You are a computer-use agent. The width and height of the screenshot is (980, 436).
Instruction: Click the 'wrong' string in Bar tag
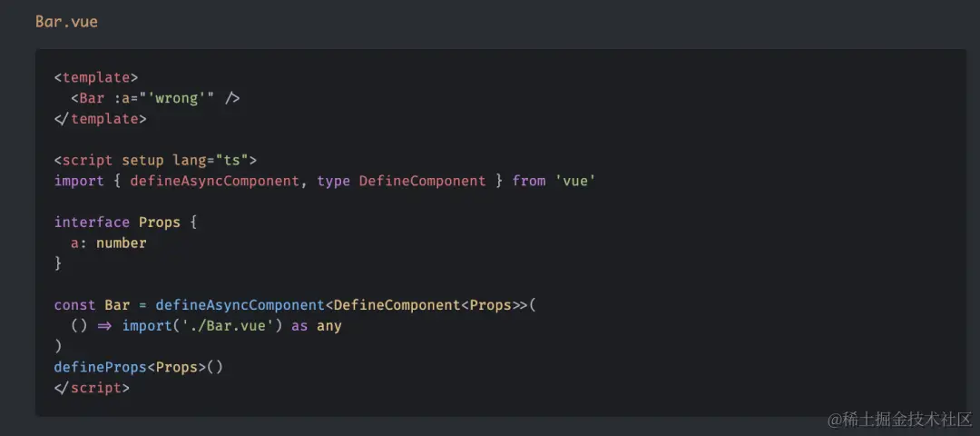(177, 98)
